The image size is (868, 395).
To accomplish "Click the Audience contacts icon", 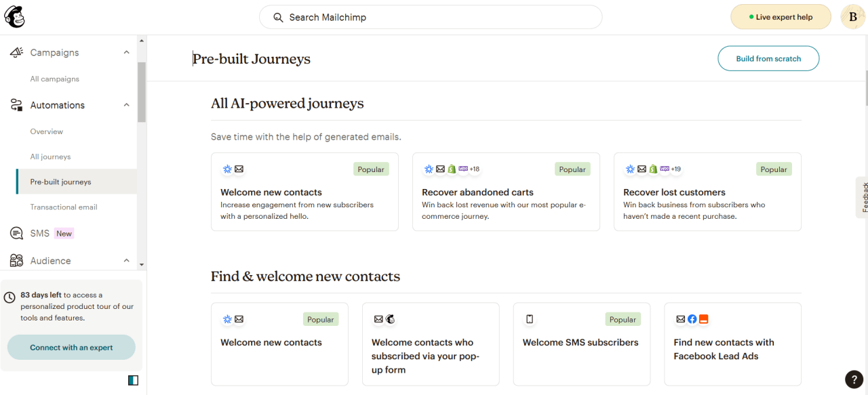I will pos(16,260).
